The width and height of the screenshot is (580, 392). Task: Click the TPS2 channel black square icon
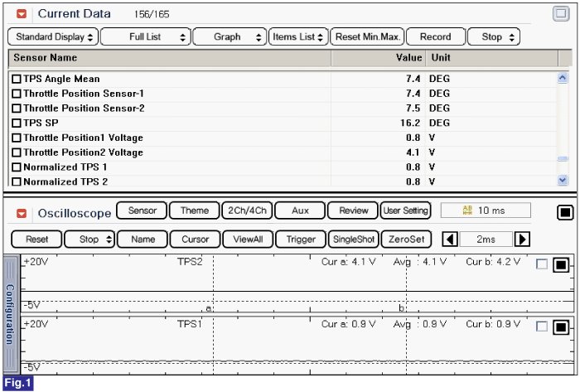[561, 265]
